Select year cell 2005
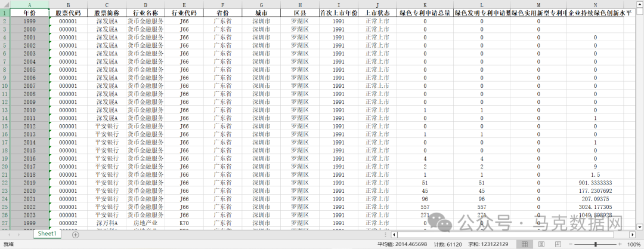The width and height of the screenshot is (644, 249). (x=29, y=69)
